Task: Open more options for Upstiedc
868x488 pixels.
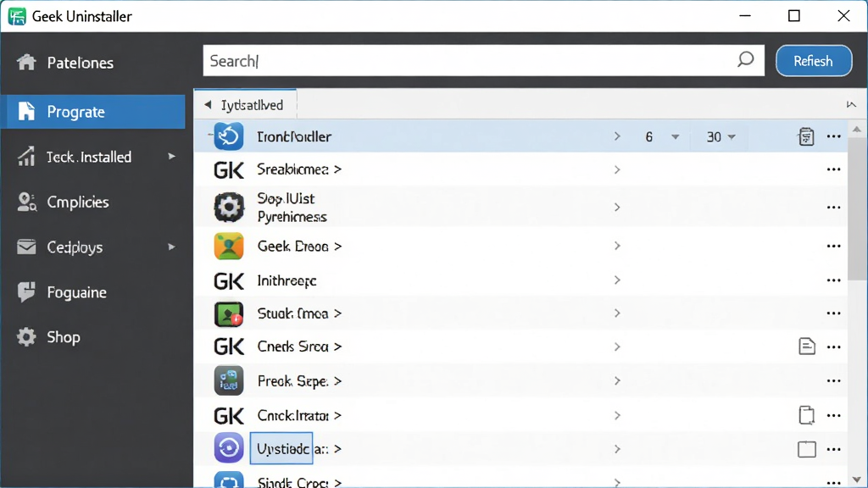Action: click(x=834, y=449)
